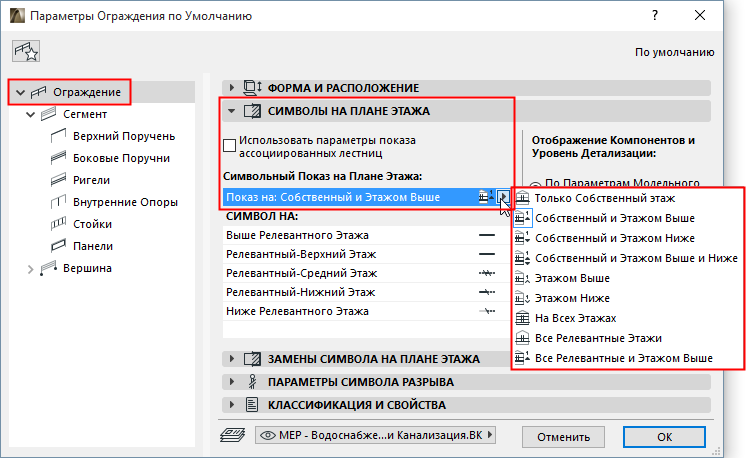Click the Параметры Символа Разрыва icon
The height and width of the screenshot is (458, 746).
252,381
